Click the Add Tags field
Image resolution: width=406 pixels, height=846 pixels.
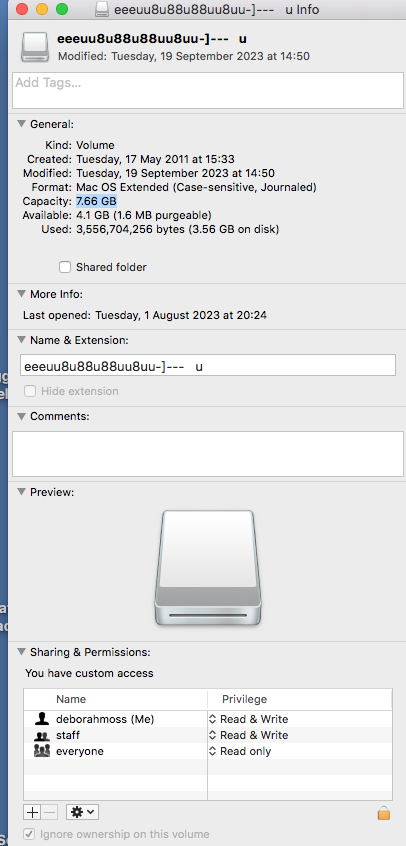[208, 91]
